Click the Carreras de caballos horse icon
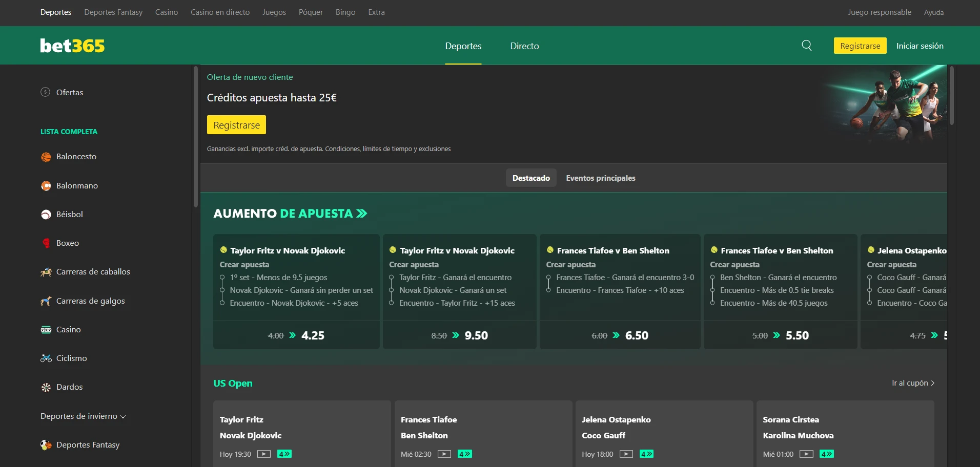The width and height of the screenshot is (980, 467). click(x=46, y=272)
